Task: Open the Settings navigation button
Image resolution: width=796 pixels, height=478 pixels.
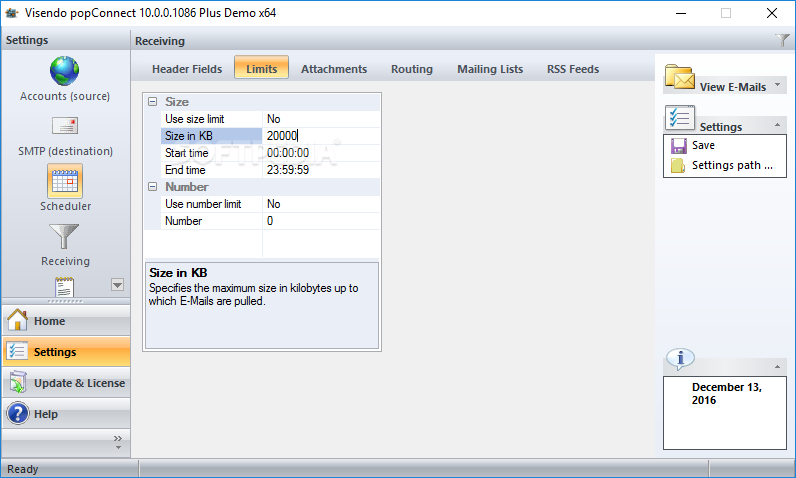Action: (x=66, y=352)
